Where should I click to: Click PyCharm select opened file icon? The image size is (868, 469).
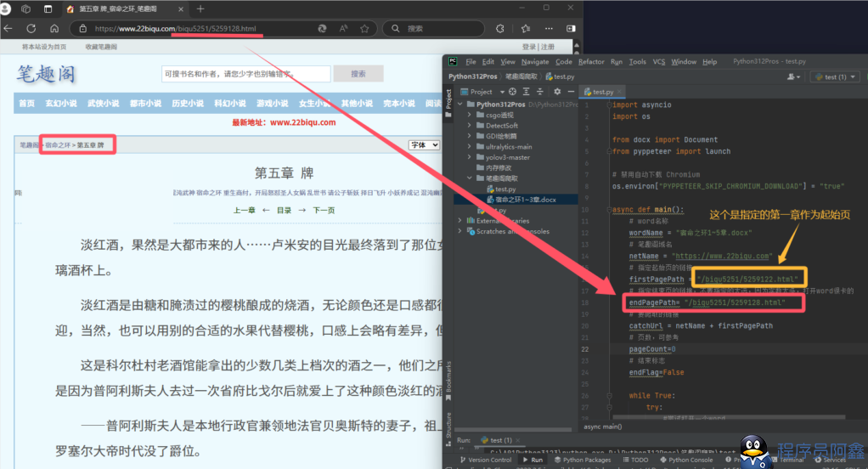(513, 92)
